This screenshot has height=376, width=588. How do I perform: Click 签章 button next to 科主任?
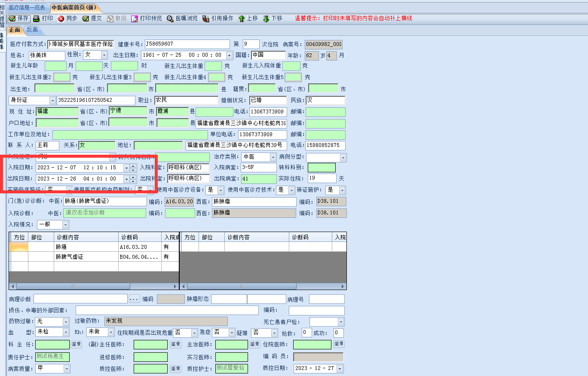point(76,344)
